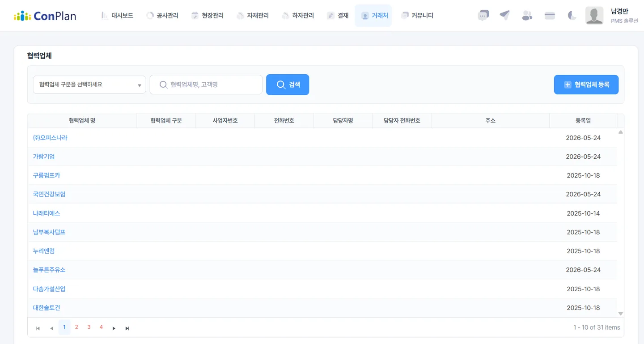Open the 남부복사덤프 vendor link
Image resolution: width=644 pixels, height=344 pixels.
pyautogui.click(x=49, y=232)
